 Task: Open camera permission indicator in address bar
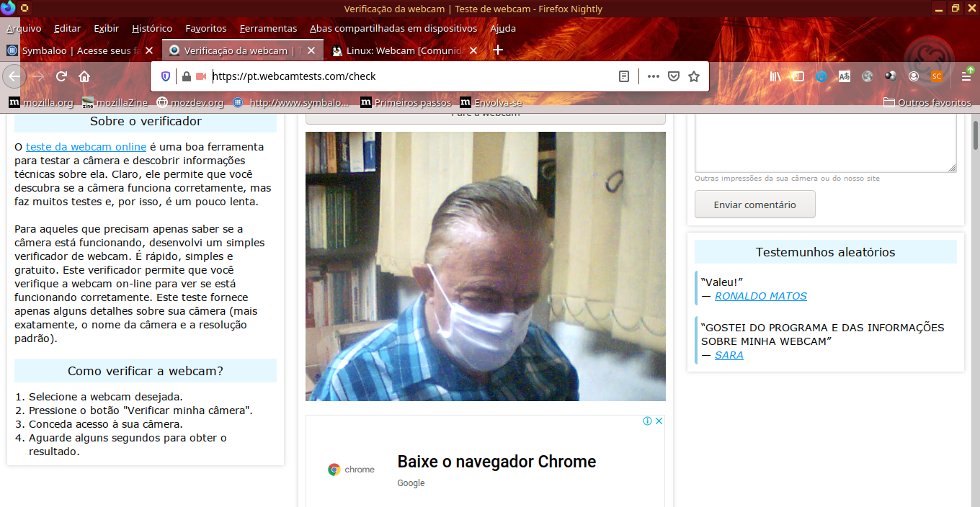click(201, 76)
